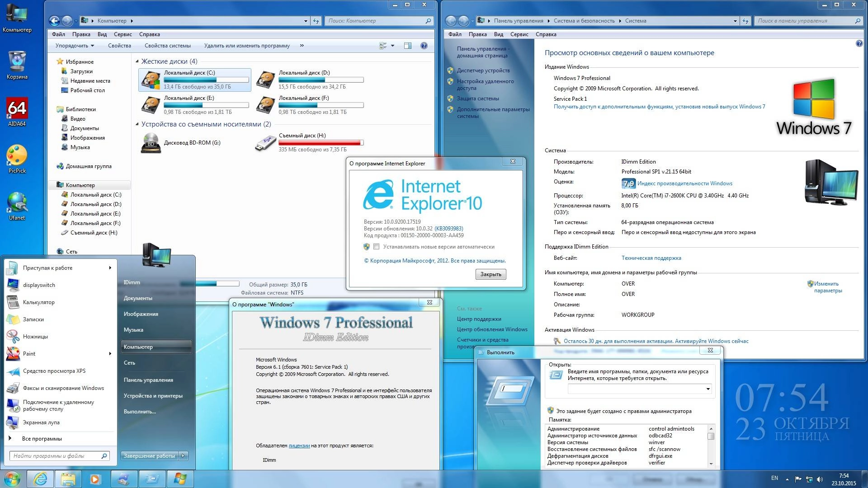Click Съемный диск (H:) red capacity bar
This screenshot has height=488, width=868.
321,143
